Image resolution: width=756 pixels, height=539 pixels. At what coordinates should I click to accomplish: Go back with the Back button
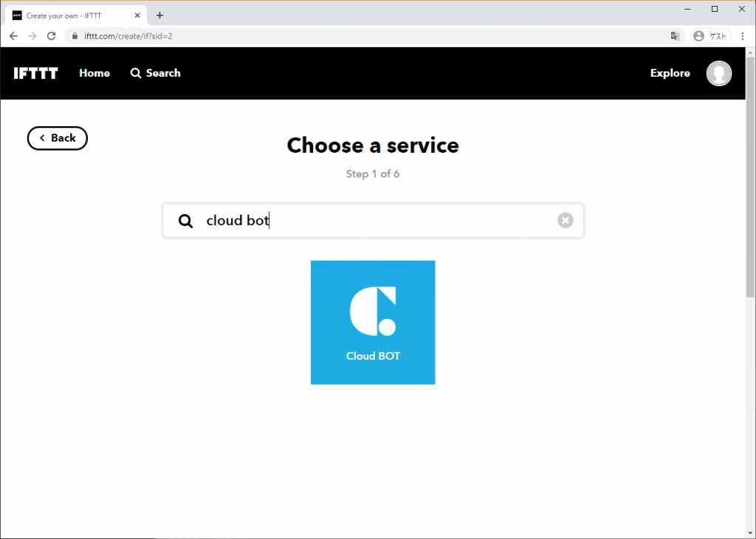pos(58,138)
